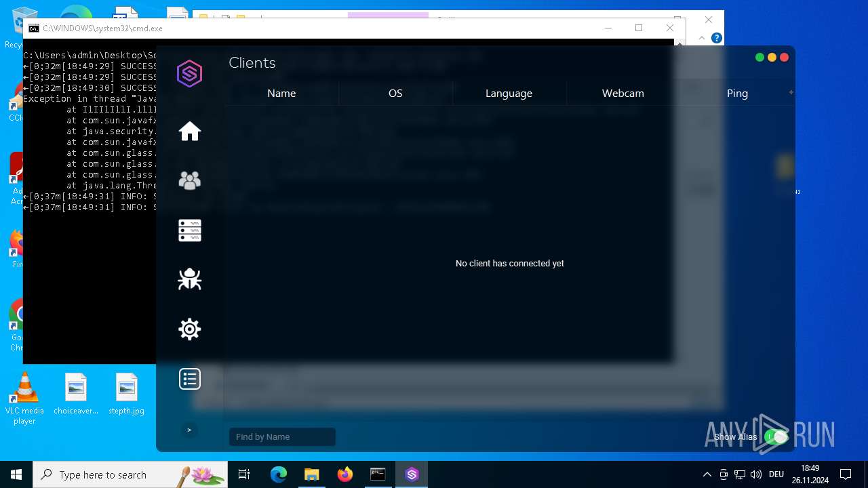Launch Firefox from the taskbar

coord(345,474)
